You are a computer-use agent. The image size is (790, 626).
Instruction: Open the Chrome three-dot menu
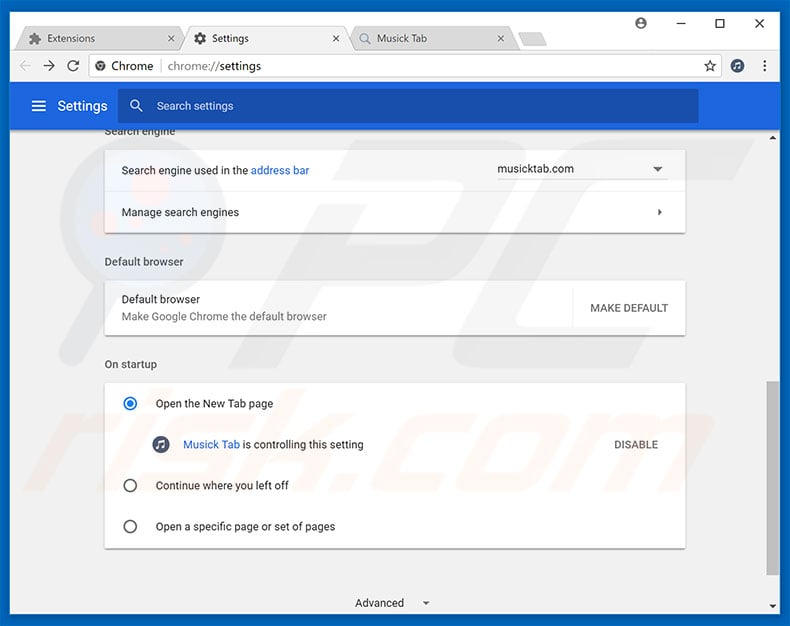[765, 66]
